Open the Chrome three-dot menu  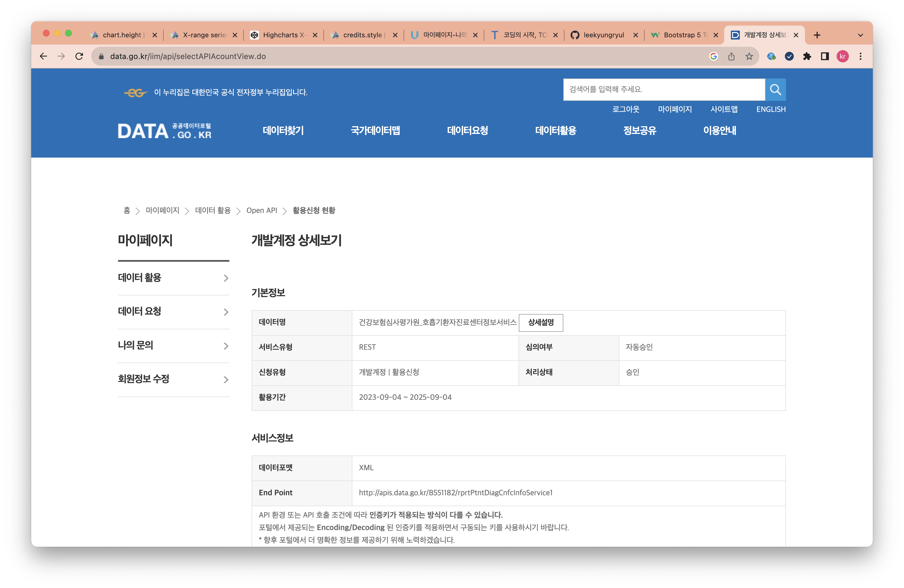point(860,56)
